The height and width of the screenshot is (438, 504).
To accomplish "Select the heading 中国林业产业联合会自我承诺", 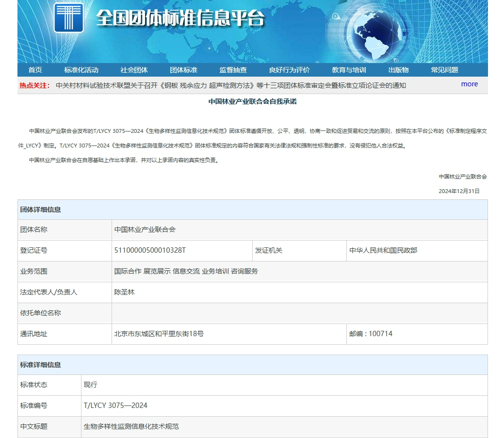I will (x=252, y=101).
